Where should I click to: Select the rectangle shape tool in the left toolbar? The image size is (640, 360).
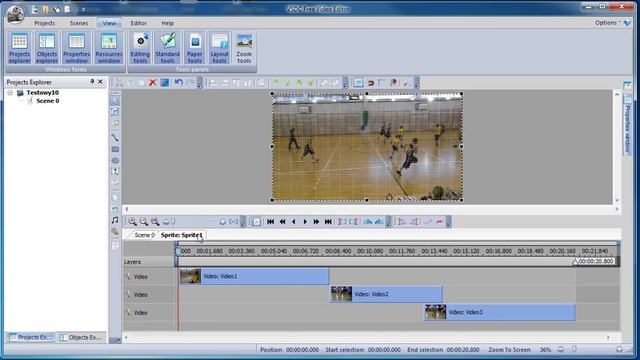115,149
